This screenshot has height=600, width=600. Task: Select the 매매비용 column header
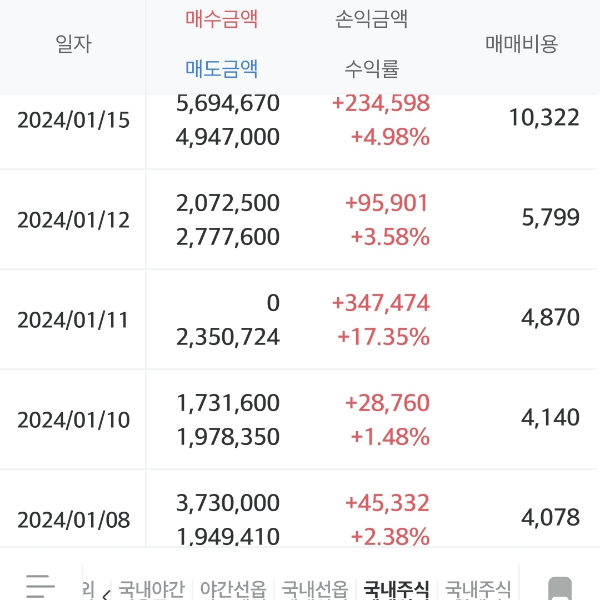point(521,44)
